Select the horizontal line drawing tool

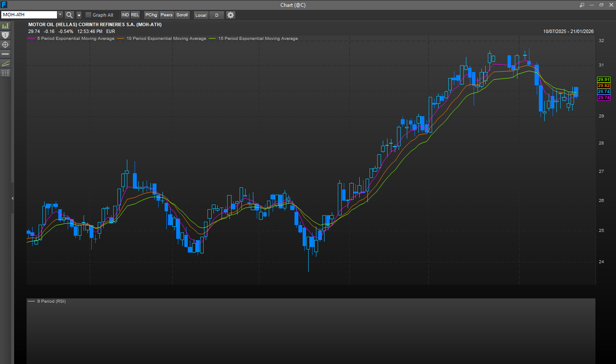coord(5,54)
